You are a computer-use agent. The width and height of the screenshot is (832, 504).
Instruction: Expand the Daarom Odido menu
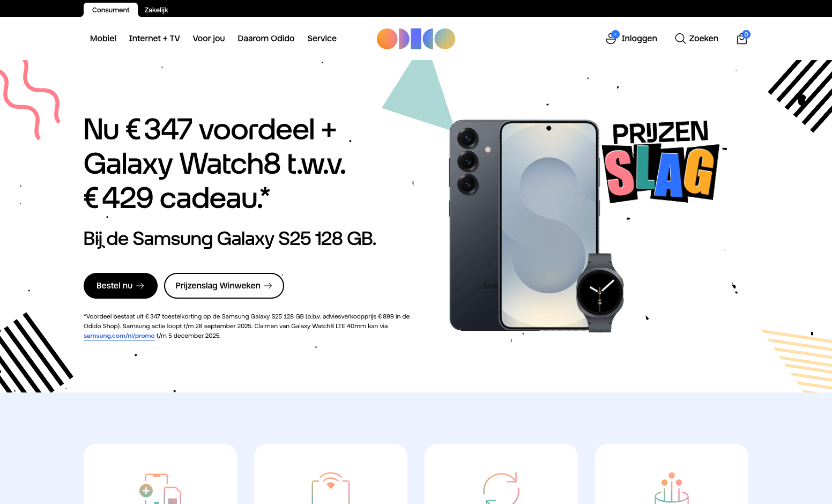point(266,39)
